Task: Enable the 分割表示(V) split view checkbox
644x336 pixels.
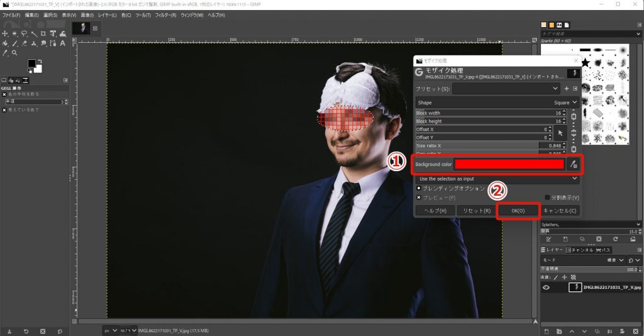Action: coord(547,198)
